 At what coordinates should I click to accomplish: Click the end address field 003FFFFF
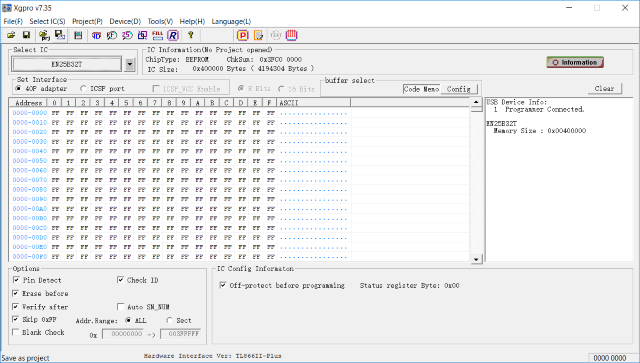[x=180, y=334]
